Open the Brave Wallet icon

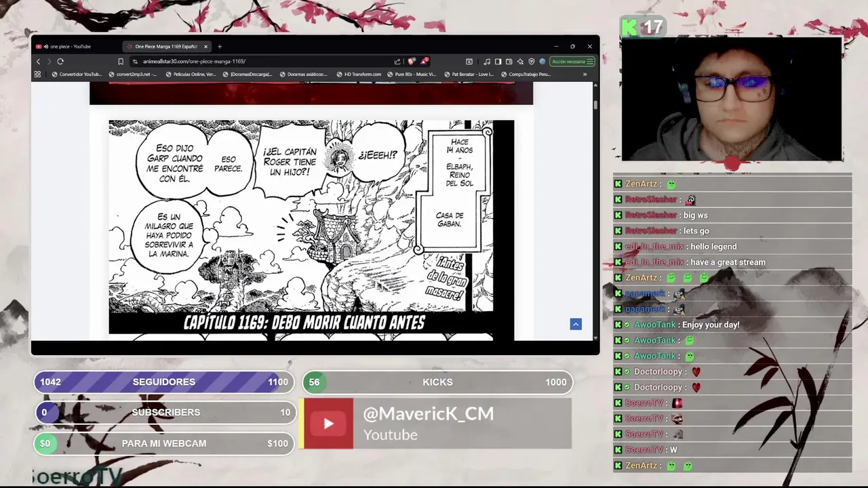509,62
